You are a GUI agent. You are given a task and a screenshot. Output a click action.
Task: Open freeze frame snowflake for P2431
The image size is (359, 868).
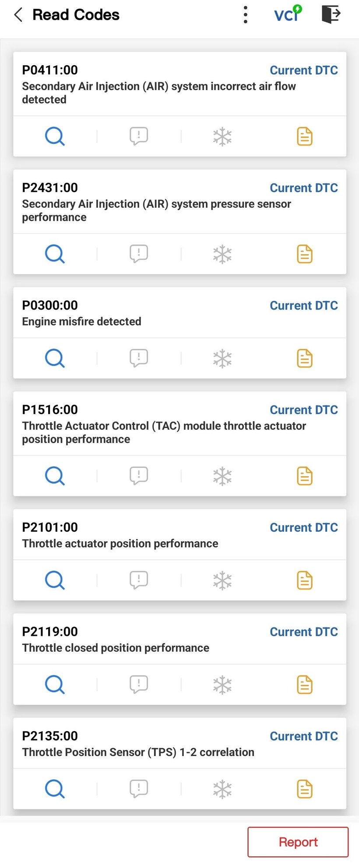click(x=222, y=254)
